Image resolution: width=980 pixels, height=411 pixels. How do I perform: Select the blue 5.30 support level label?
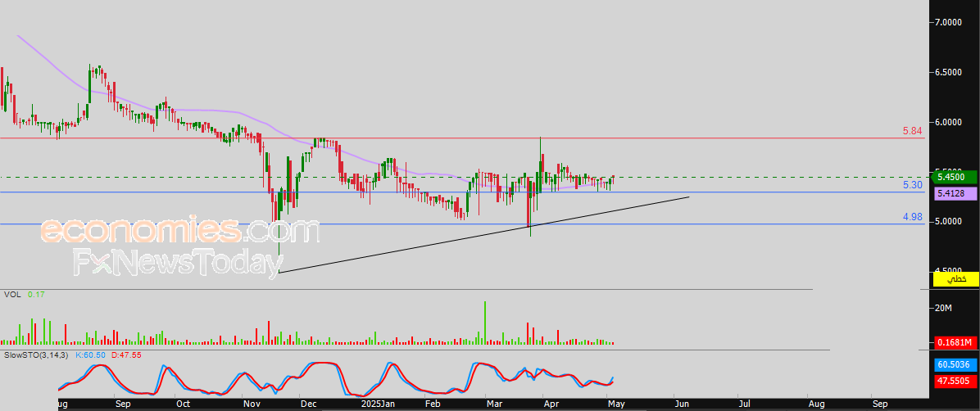point(913,185)
